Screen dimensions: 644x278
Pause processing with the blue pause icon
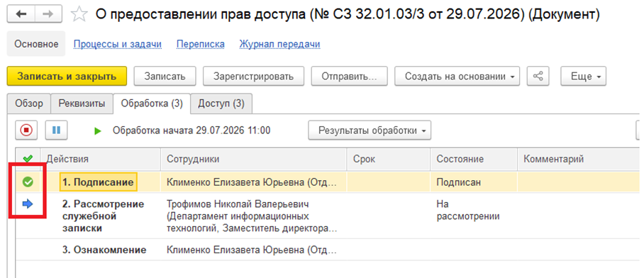[x=56, y=130]
